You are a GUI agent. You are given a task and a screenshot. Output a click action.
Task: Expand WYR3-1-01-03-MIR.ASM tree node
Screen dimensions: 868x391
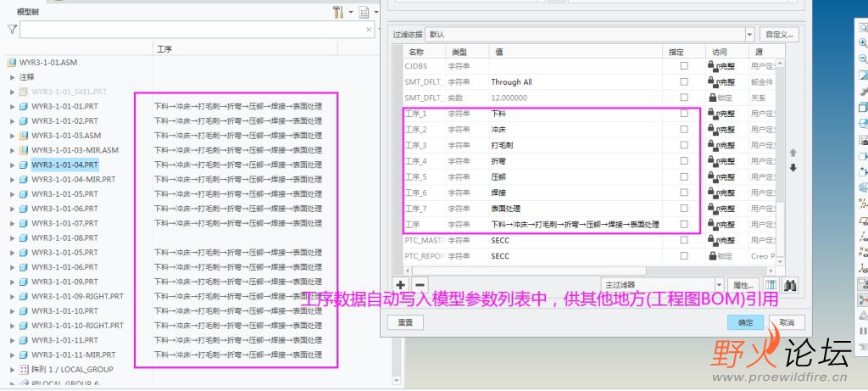(x=12, y=150)
